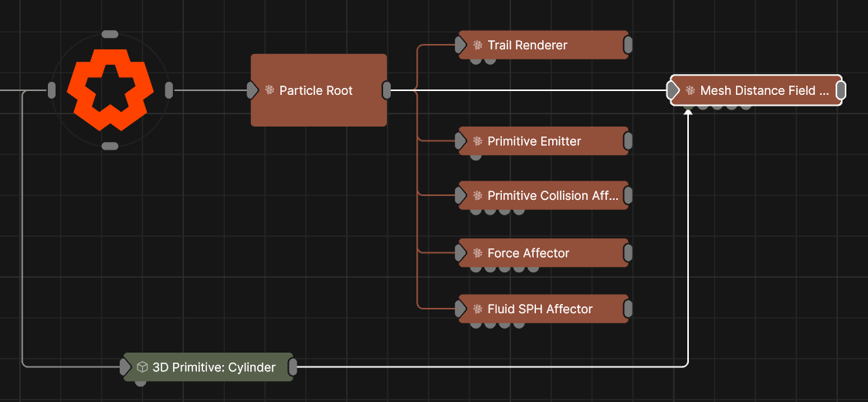Click the Mesh Distance Field node icon

coord(690,91)
